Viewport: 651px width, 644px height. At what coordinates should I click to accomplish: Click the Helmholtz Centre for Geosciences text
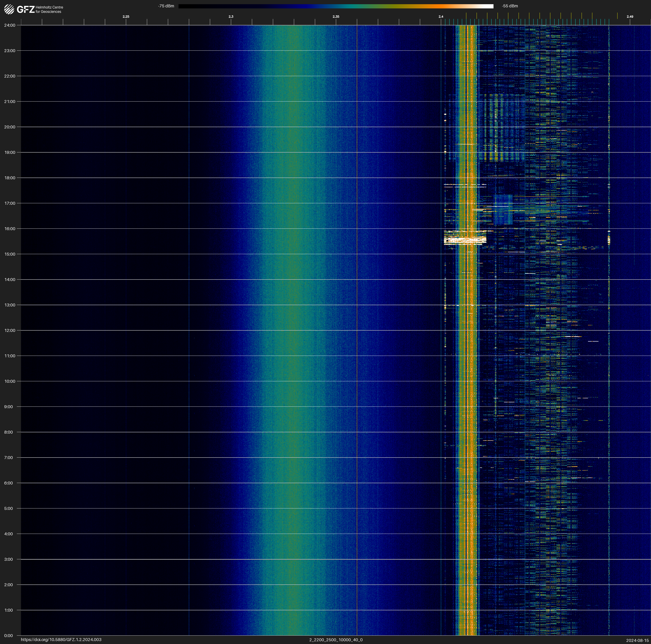tap(49, 9)
